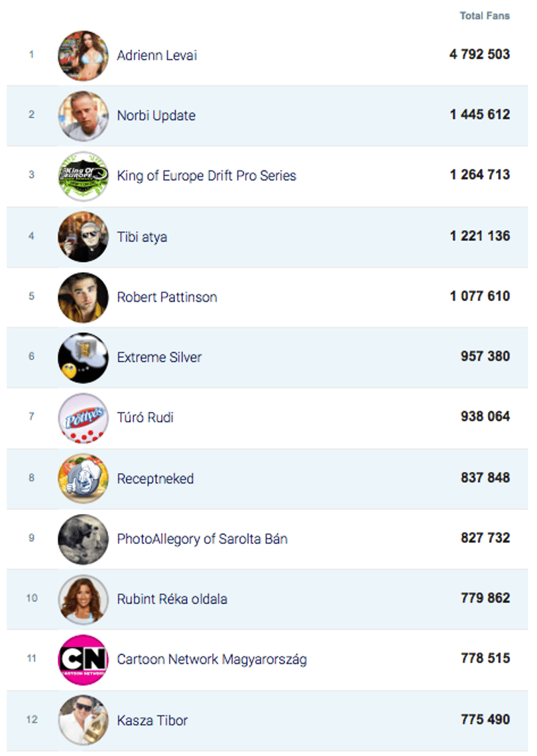Viewport: 537px width, 756px height.
Task: Click the PhotoAllegory bear thumbnail
Action: (83, 539)
